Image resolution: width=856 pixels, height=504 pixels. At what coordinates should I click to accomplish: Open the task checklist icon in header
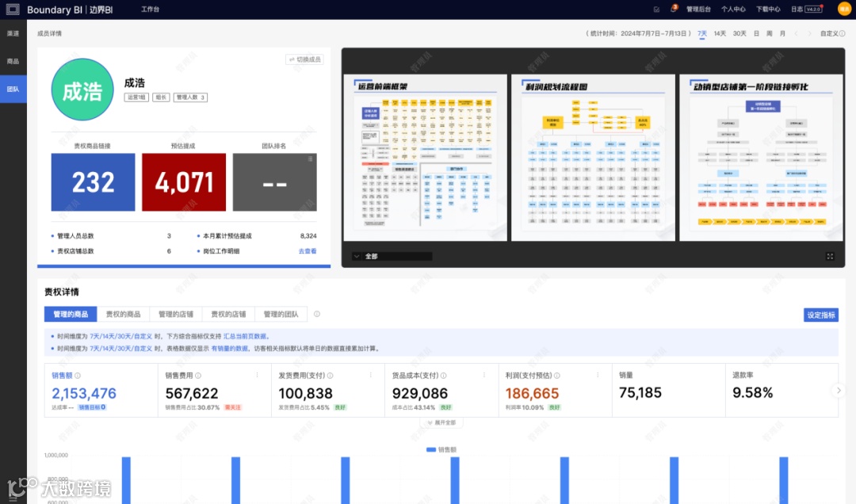pyautogui.click(x=656, y=10)
